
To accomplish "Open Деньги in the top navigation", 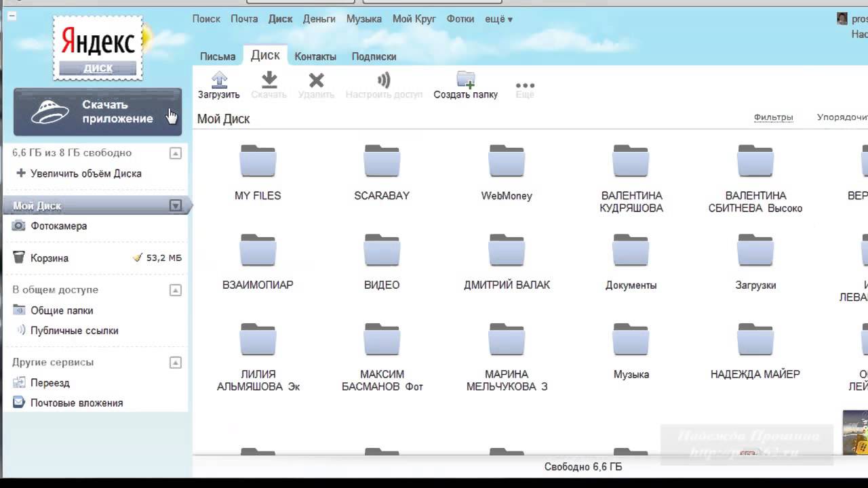I will (x=319, y=19).
